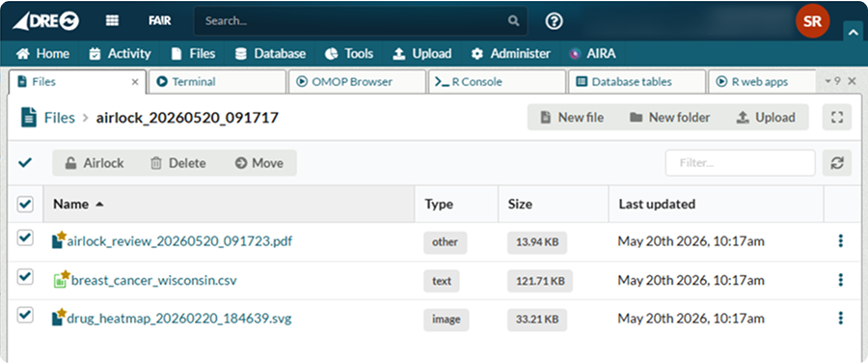Image resolution: width=868 pixels, height=363 pixels.
Task: Click the Upload button in files toolbar
Action: pos(766,118)
